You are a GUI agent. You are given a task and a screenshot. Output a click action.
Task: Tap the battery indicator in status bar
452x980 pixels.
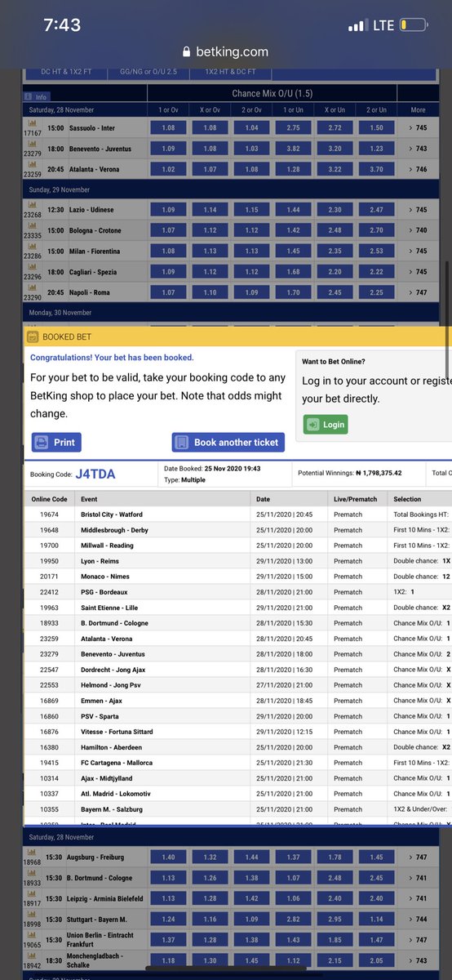[x=414, y=25]
